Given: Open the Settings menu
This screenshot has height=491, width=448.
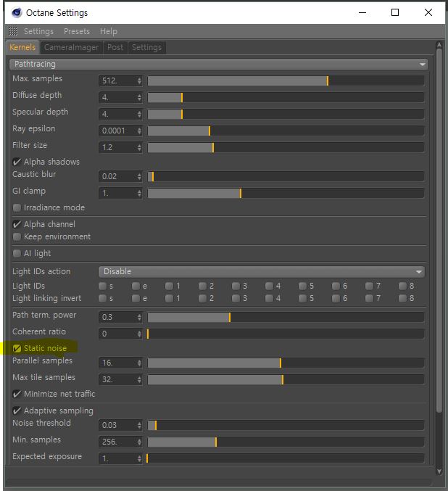Looking at the screenshot, I should point(38,31).
